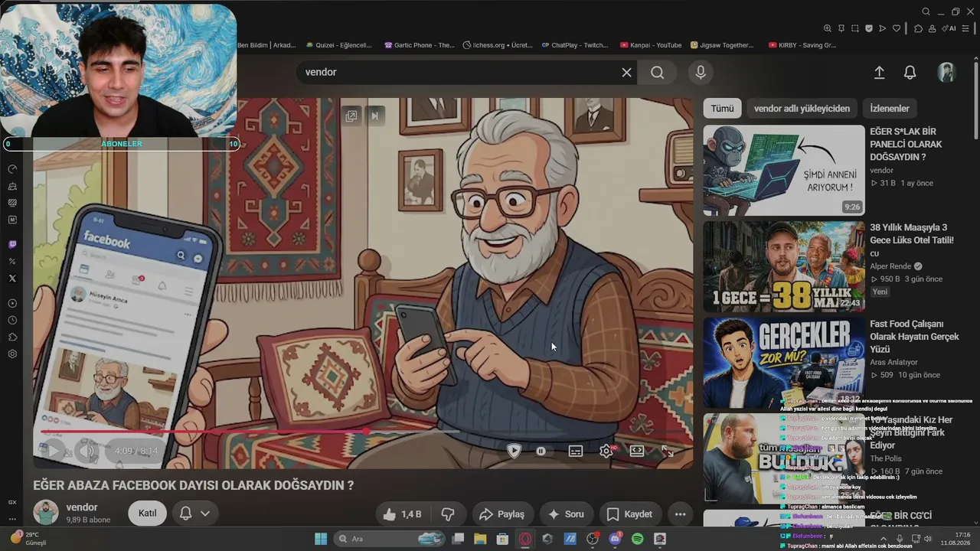Open the YouTube account avatar menu
Image resolution: width=980 pixels, height=551 pixels.
click(x=946, y=72)
